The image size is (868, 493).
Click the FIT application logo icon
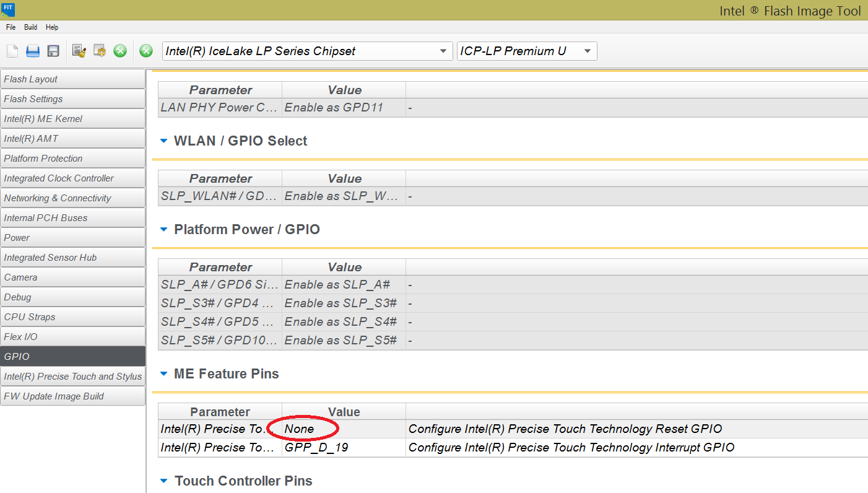pyautogui.click(x=9, y=9)
